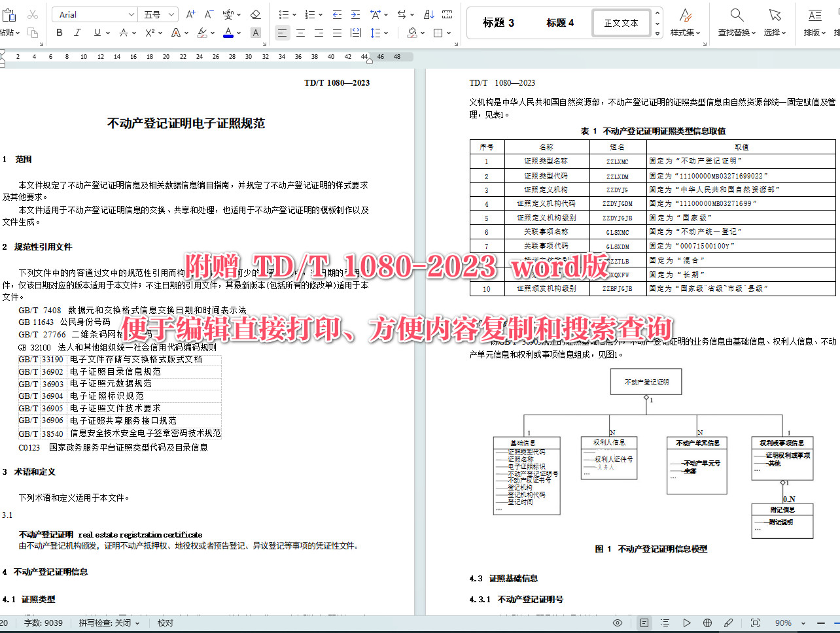
Task: Increase the paragraph indent
Action: coord(355,14)
